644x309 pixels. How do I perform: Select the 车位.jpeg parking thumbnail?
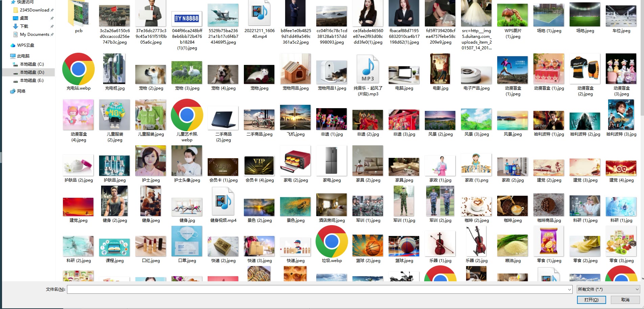[621, 16]
